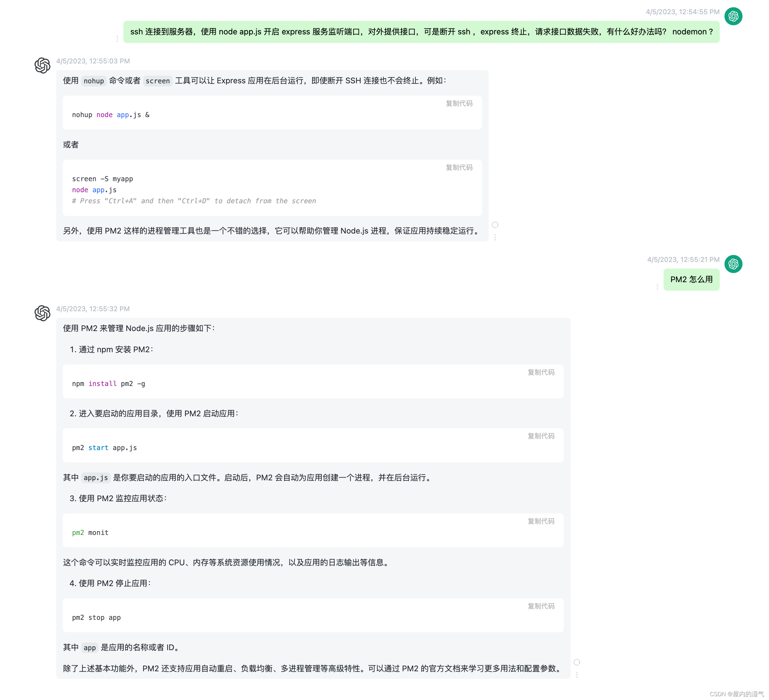
Task: Click the user avatar beside the ssh question
Action: pos(733,16)
